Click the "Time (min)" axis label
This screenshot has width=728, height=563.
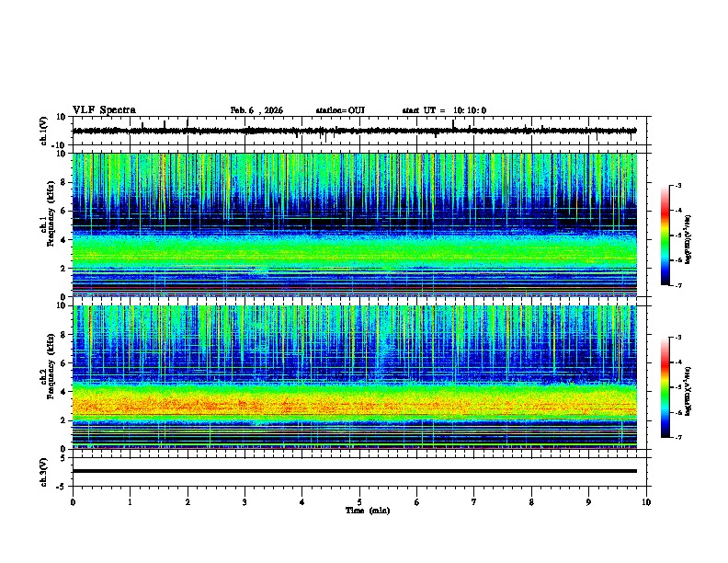[368, 511]
